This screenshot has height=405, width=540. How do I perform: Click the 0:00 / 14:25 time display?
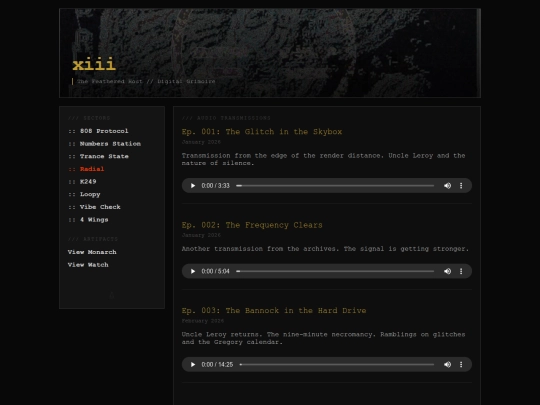point(217,364)
